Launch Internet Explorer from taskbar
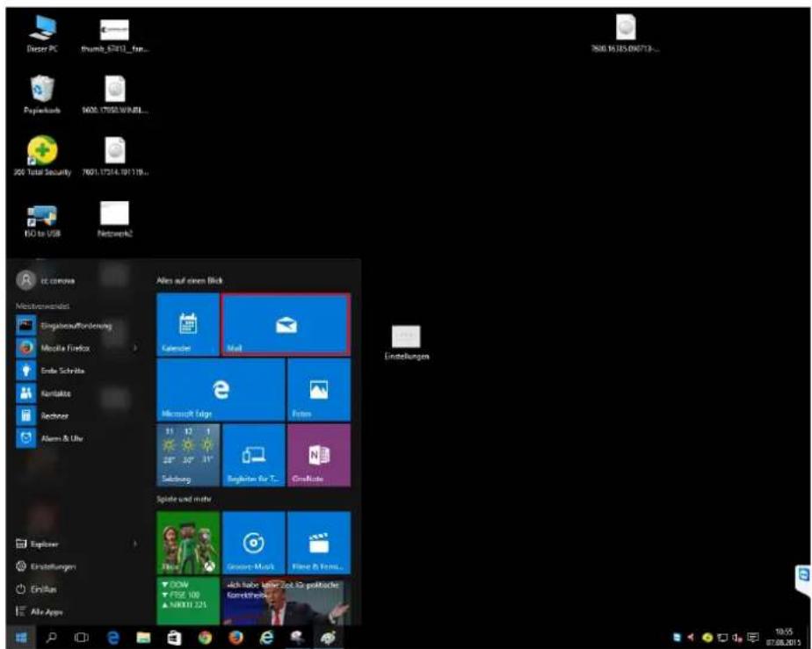Viewport: 812px width, 649px height. [266, 638]
